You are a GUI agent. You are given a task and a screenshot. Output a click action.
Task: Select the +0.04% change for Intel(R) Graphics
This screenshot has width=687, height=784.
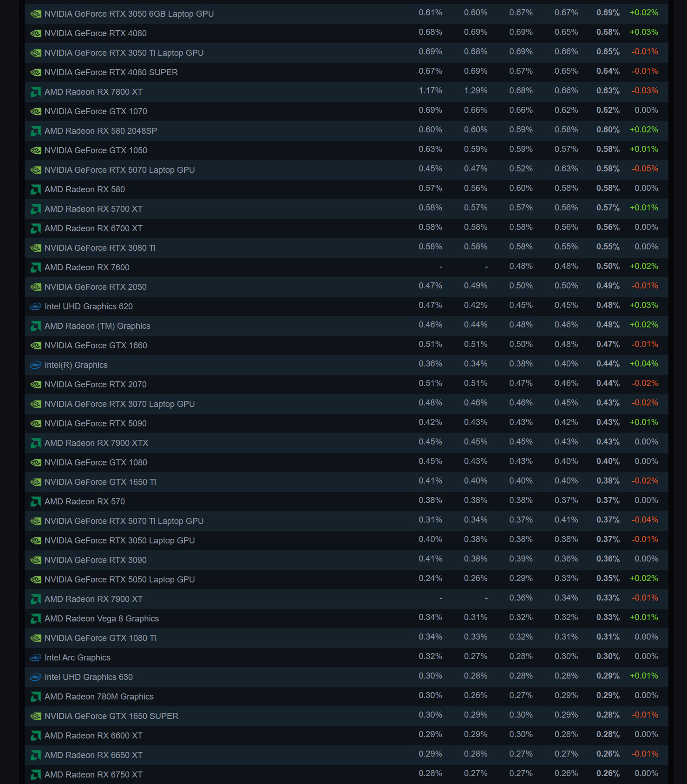(644, 364)
